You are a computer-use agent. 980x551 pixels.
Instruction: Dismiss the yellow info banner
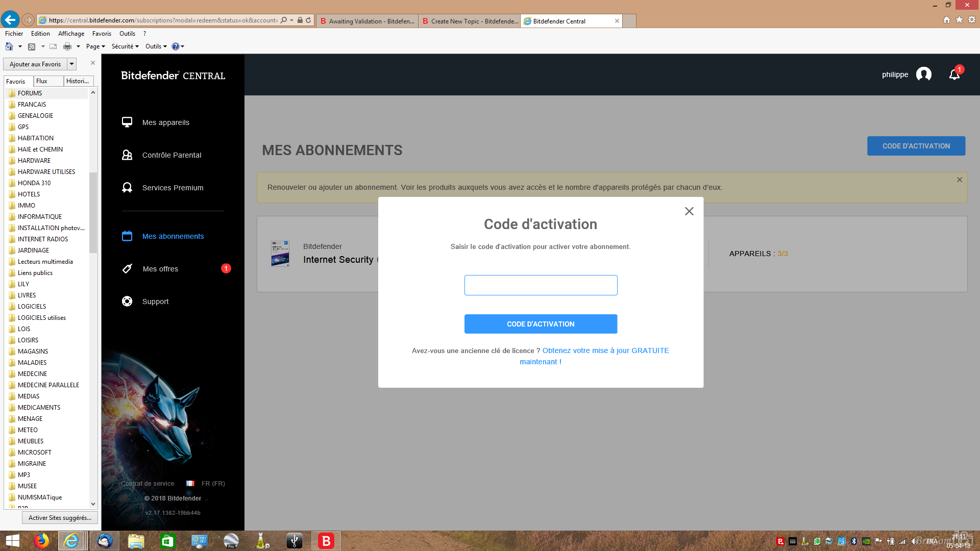pos(960,180)
